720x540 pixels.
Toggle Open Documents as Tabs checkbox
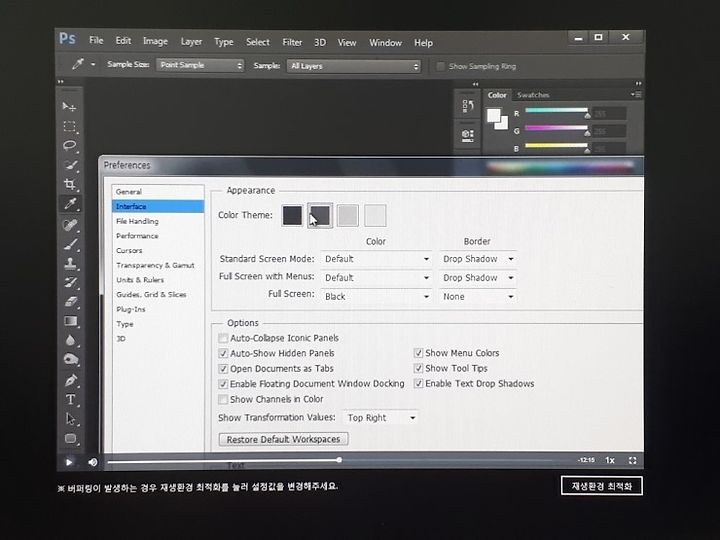(223, 369)
